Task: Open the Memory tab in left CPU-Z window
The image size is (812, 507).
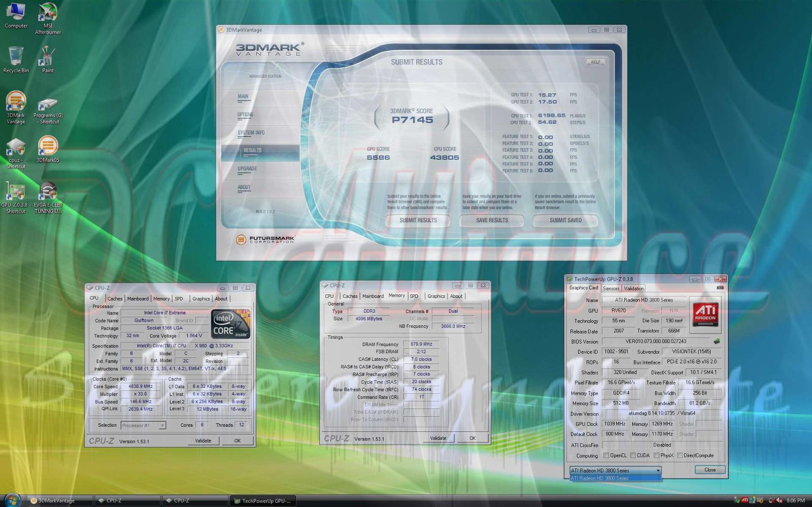Action: 161,299
